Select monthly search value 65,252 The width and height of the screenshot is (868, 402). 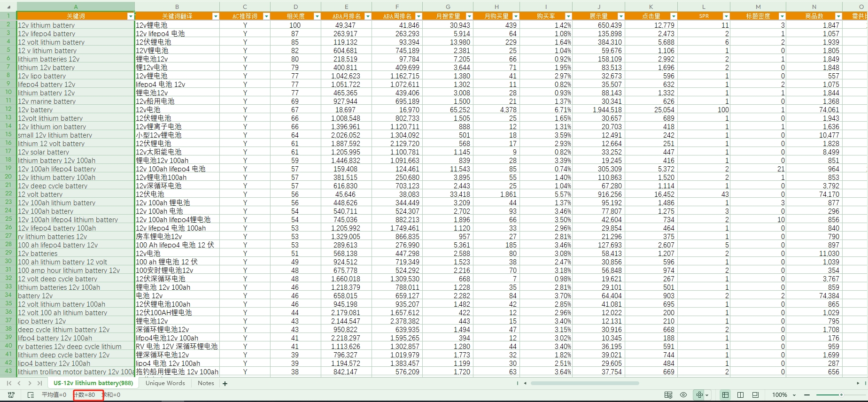click(448, 110)
